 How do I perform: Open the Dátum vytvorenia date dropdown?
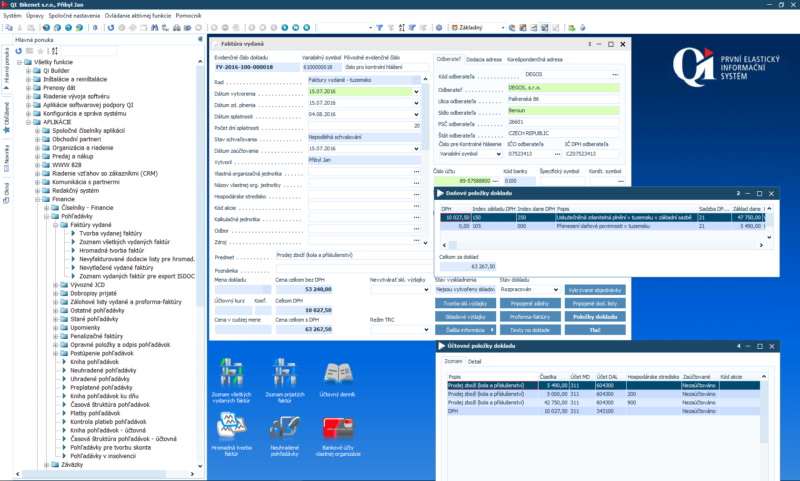(416, 92)
